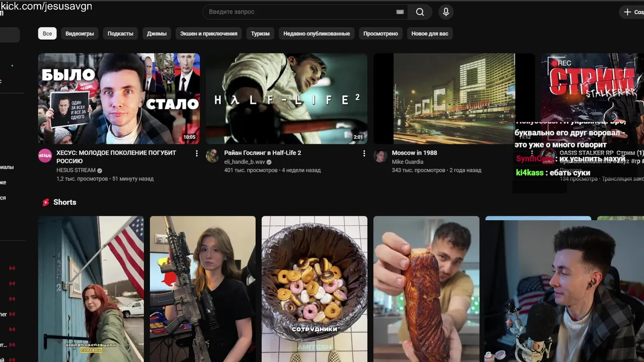Select the "Туризм" filter chip

260,34
